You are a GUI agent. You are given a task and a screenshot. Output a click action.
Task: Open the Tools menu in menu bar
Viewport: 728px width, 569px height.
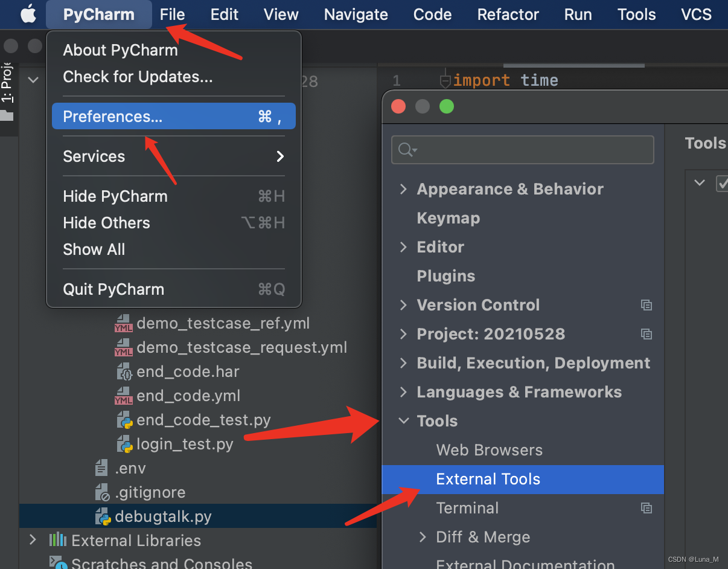637,14
